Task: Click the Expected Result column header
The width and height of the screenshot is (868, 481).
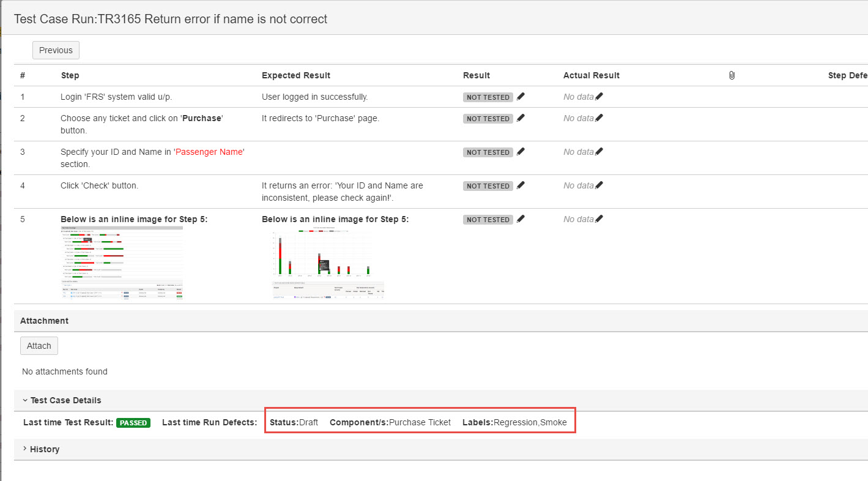Action: (x=296, y=75)
